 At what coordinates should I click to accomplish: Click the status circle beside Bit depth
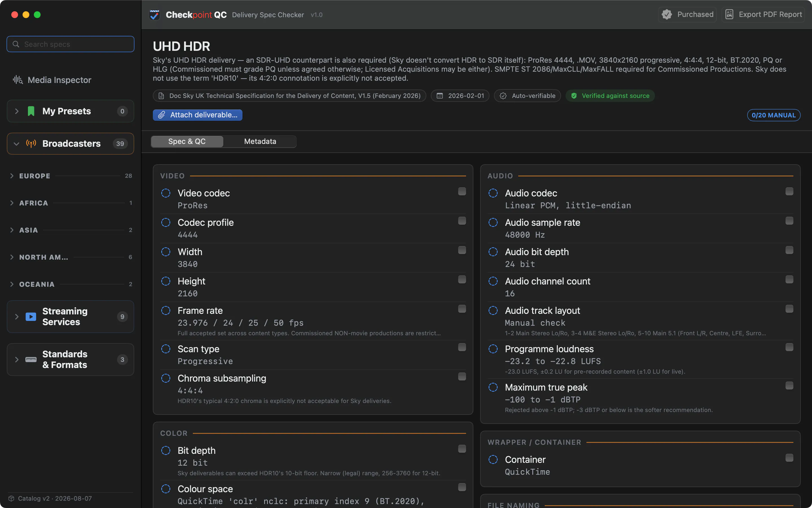pos(166,450)
